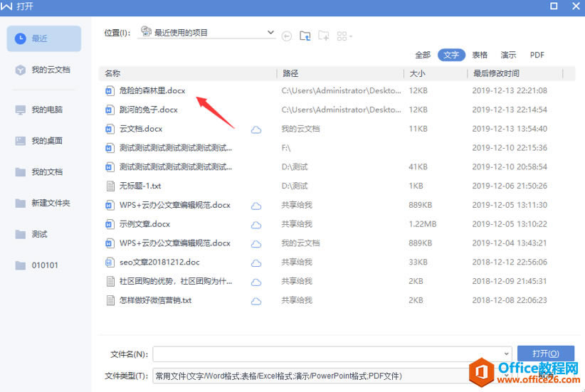585x392 pixels.
Task: Click the cloud icon beside 云文档.docx
Action: coord(256,129)
